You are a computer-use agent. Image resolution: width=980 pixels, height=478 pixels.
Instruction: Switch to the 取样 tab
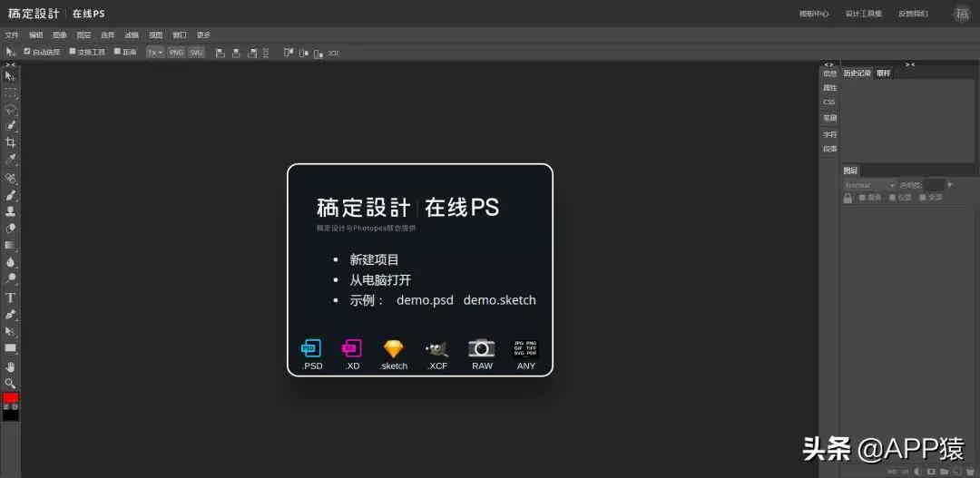883,73
